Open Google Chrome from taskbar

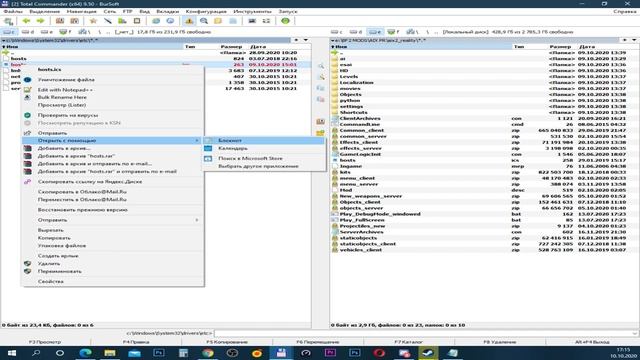208,353
